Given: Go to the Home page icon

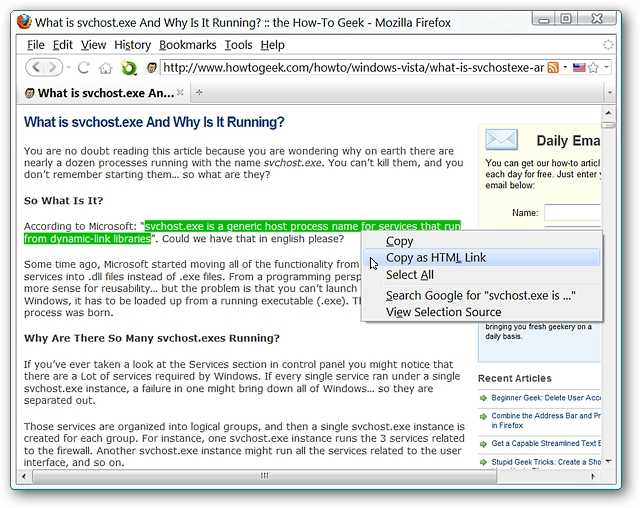Looking at the screenshot, I should pos(105,68).
